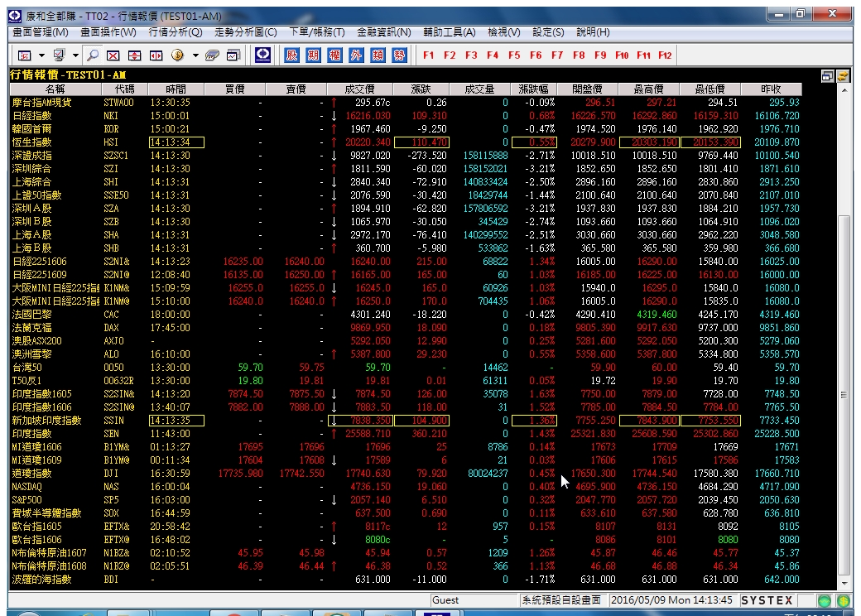
Task: Open the 說明(H) menu
Action: pos(593,32)
